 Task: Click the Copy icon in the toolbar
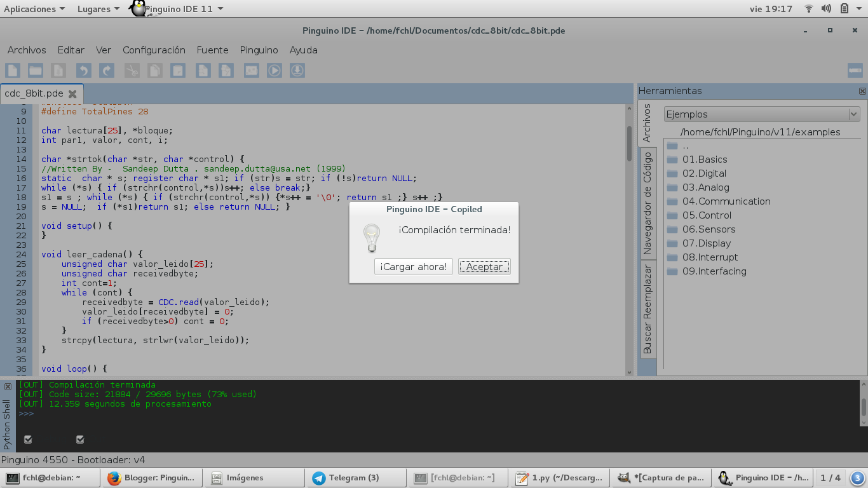tap(154, 71)
